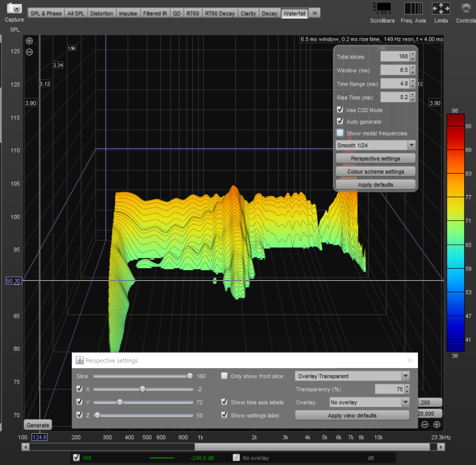Open the Controls gear icon
The width and height of the screenshot is (476, 465).
coord(466,9)
